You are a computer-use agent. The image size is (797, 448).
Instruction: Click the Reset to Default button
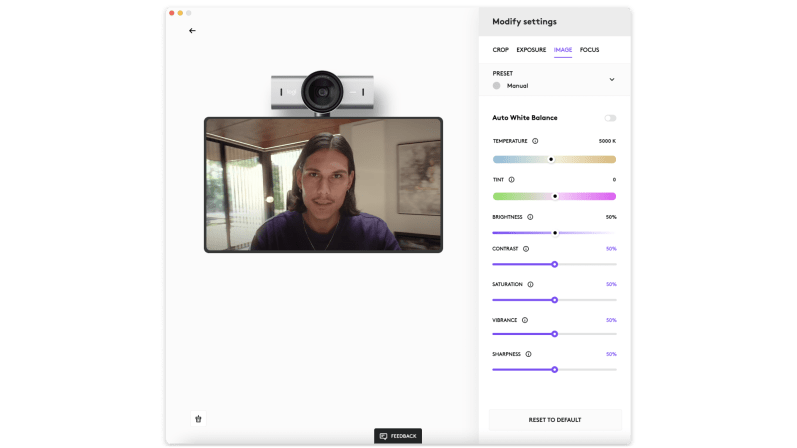point(554,420)
